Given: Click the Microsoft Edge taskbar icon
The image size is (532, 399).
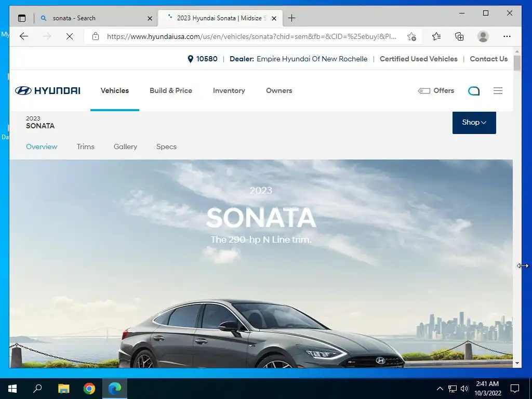Looking at the screenshot, I should click(115, 389).
